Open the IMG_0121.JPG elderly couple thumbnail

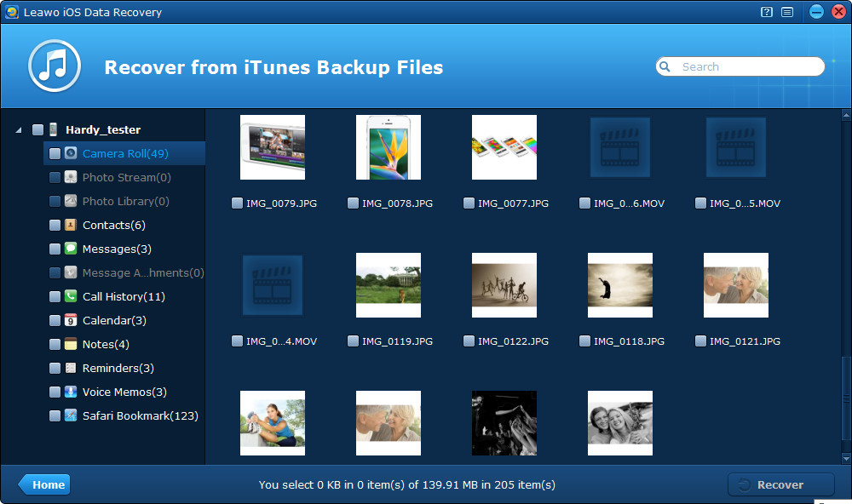coord(736,285)
